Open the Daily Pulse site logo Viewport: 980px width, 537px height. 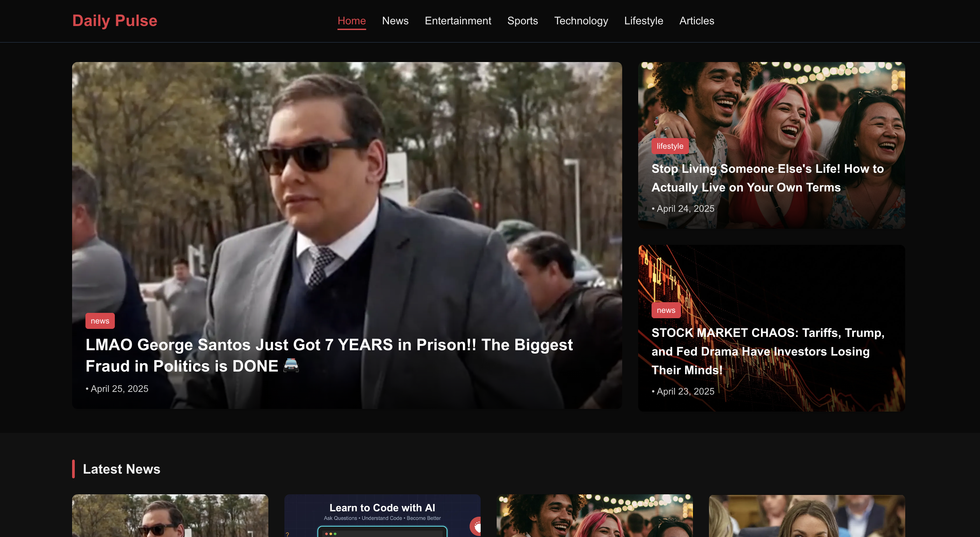[x=114, y=21]
